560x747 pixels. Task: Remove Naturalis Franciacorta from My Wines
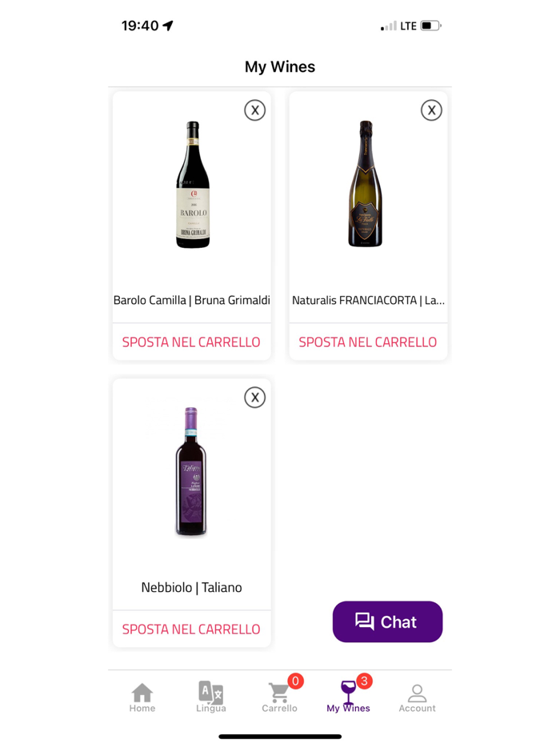tap(431, 110)
